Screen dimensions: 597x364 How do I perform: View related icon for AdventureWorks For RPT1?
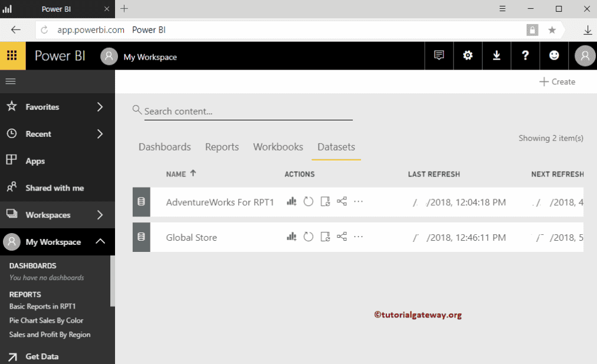pos(342,201)
